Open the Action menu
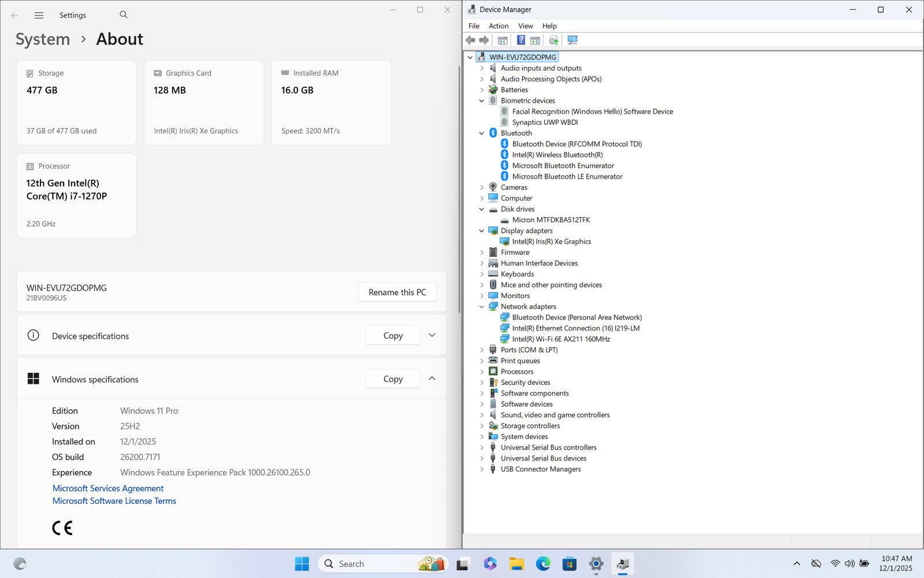 [498, 26]
